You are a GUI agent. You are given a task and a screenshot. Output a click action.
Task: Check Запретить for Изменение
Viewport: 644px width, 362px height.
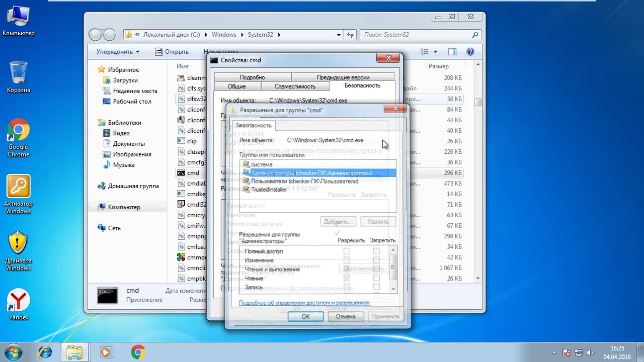click(376, 260)
